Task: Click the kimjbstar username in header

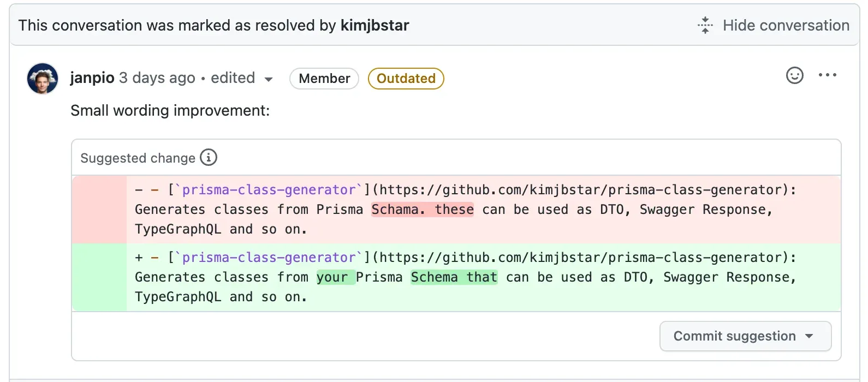Action: (374, 25)
